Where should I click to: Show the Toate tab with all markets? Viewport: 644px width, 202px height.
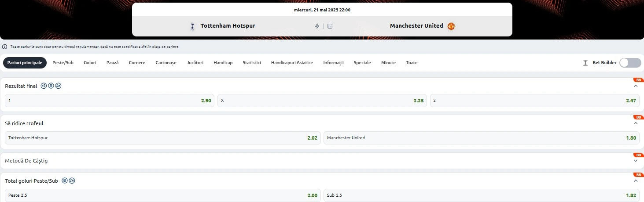412,63
